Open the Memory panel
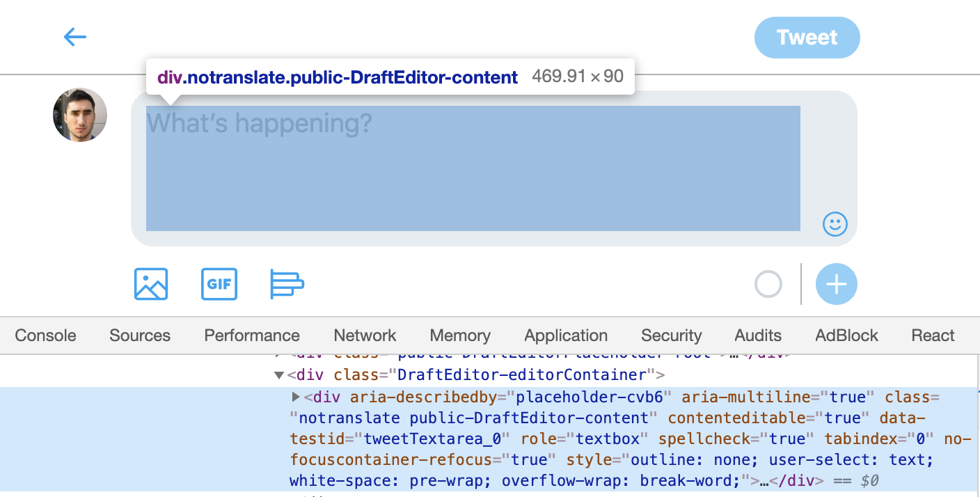Viewport: 980px width, 497px height. coord(459,336)
